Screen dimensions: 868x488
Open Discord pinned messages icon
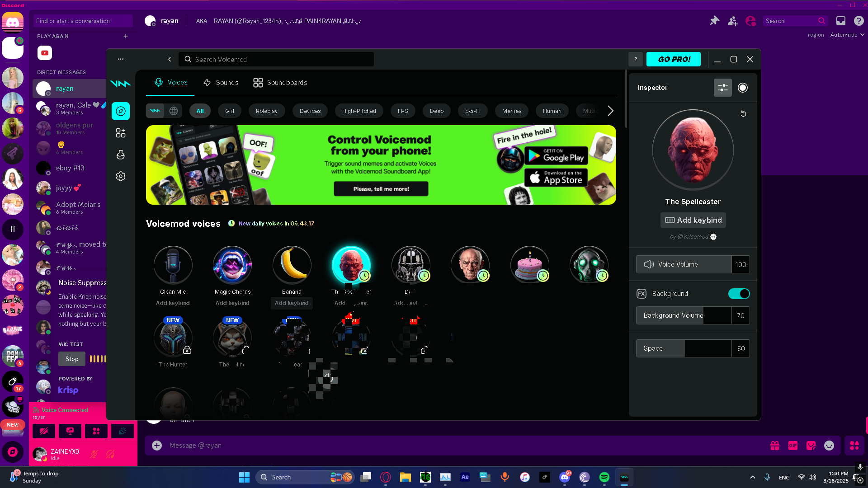coord(714,21)
